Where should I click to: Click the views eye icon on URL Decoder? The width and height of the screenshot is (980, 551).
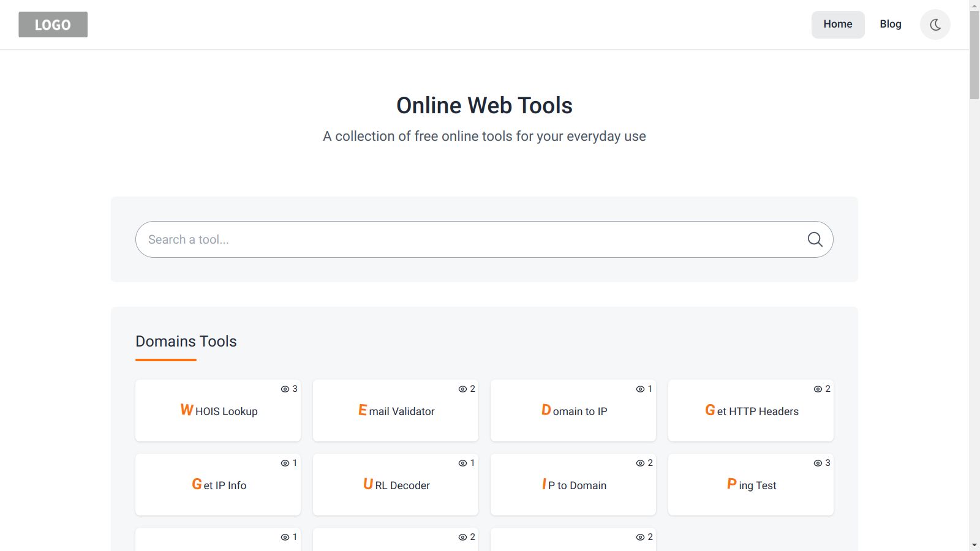click(x=462, y=463)
